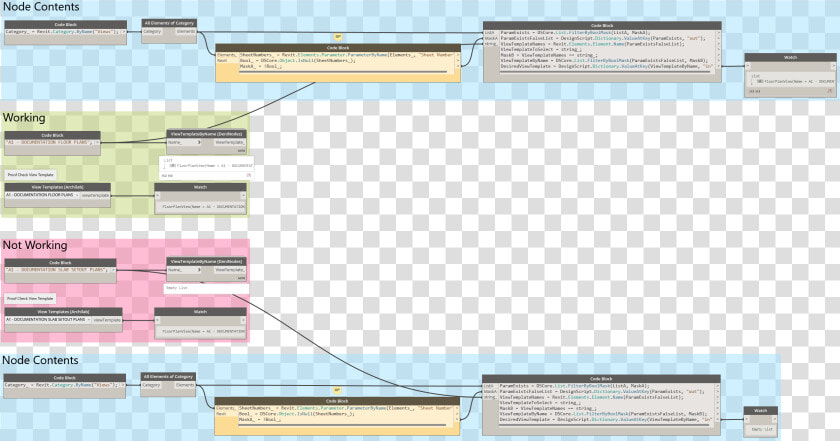Click the Proof Check View Template note in the Not Working group

[x=31, y=298]
